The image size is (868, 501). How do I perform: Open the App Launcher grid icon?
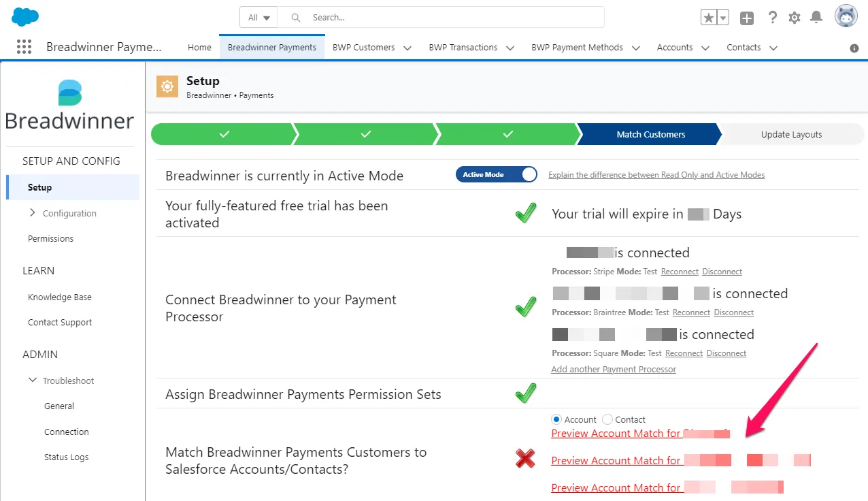point(24,47)
